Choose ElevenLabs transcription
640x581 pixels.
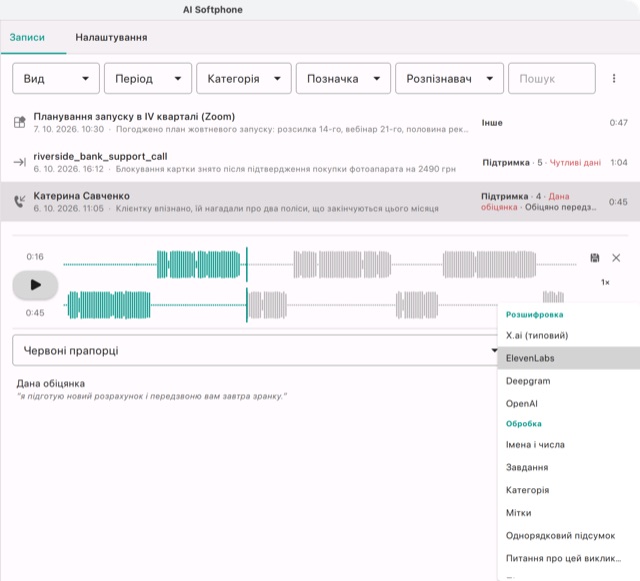(569, 358)
